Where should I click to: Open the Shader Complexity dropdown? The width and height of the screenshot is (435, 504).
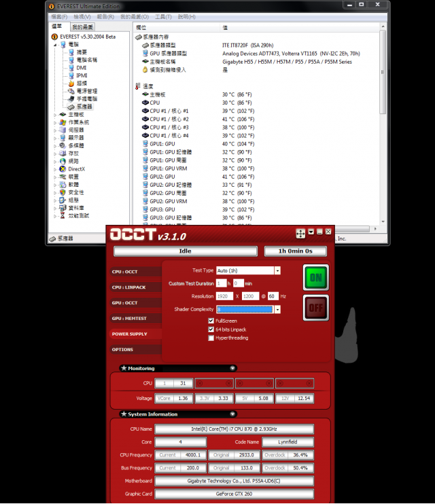(277, 309)
